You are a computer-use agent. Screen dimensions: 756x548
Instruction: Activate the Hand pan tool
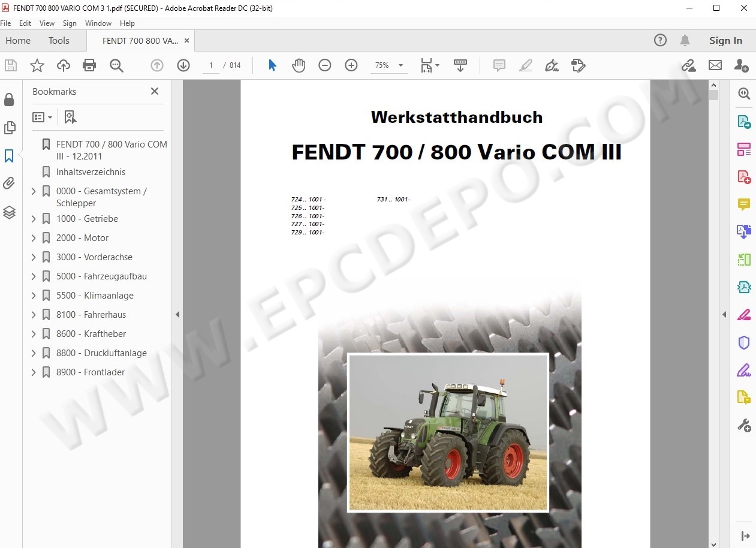tap(299, 65)
